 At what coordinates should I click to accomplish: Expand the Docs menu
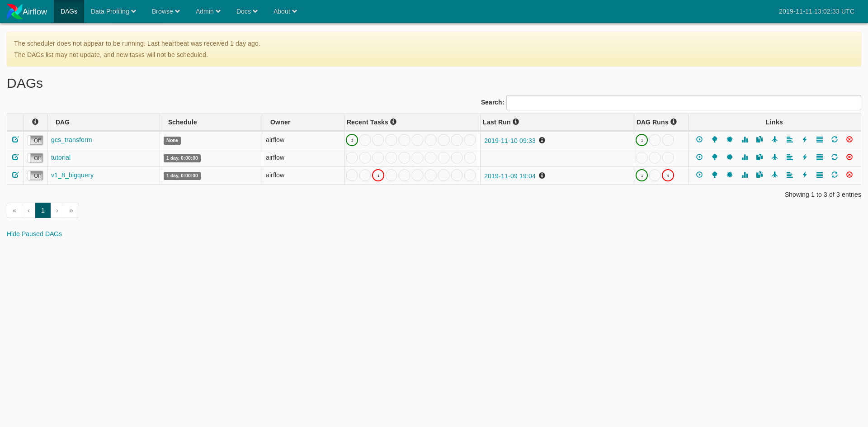pyautogui.click(x=247, y=11)
